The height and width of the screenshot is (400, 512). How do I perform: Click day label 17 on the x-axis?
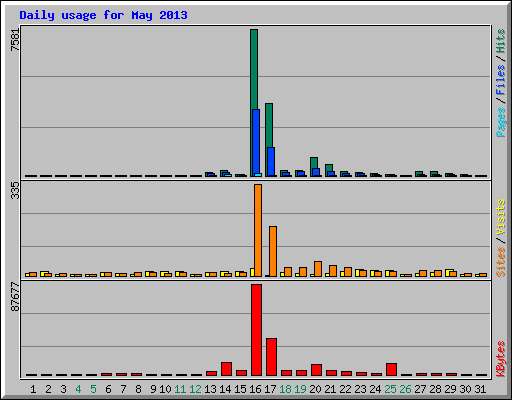pyautogui.click(x=270, y=389)
